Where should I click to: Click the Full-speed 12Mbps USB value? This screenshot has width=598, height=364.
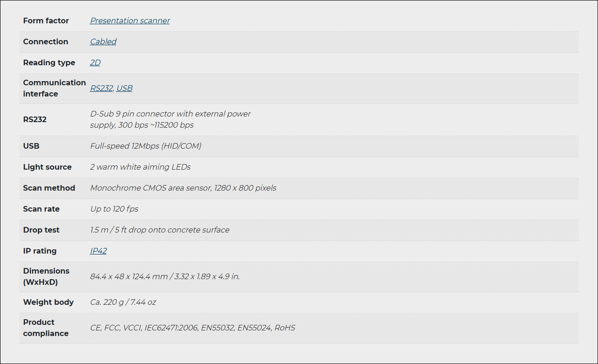pos(146,146)
